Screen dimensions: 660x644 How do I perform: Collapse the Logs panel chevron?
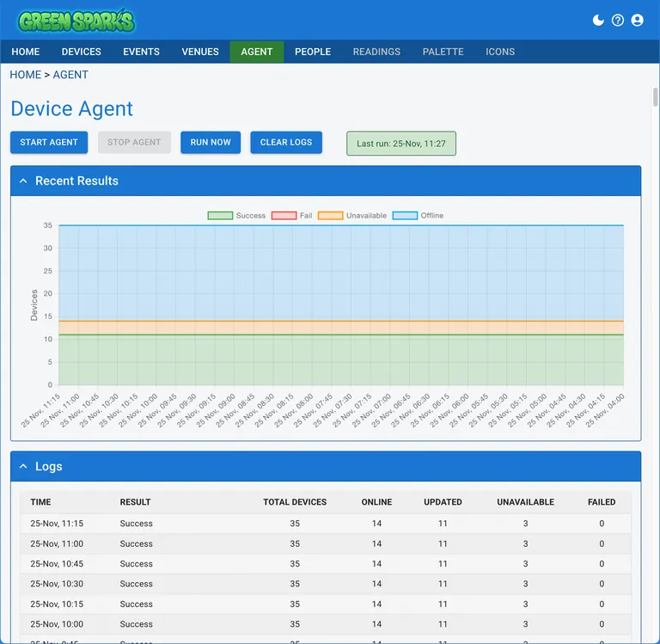click(23, 467)
